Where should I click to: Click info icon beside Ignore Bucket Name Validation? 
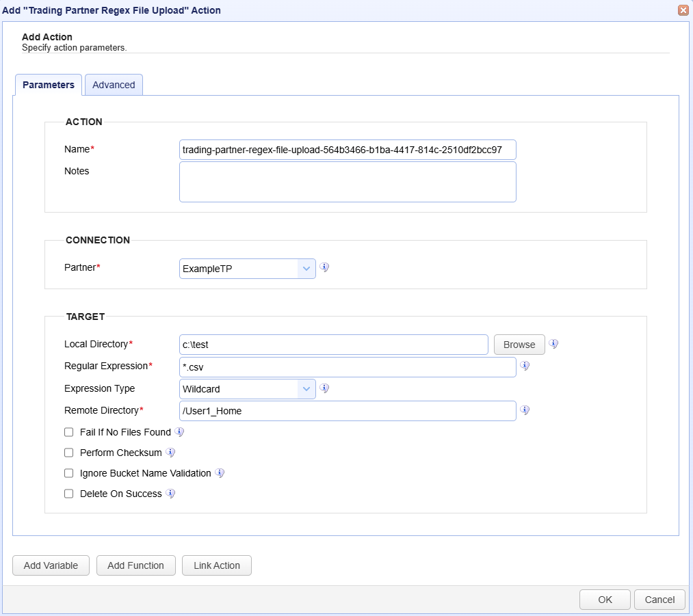[220, 473]
